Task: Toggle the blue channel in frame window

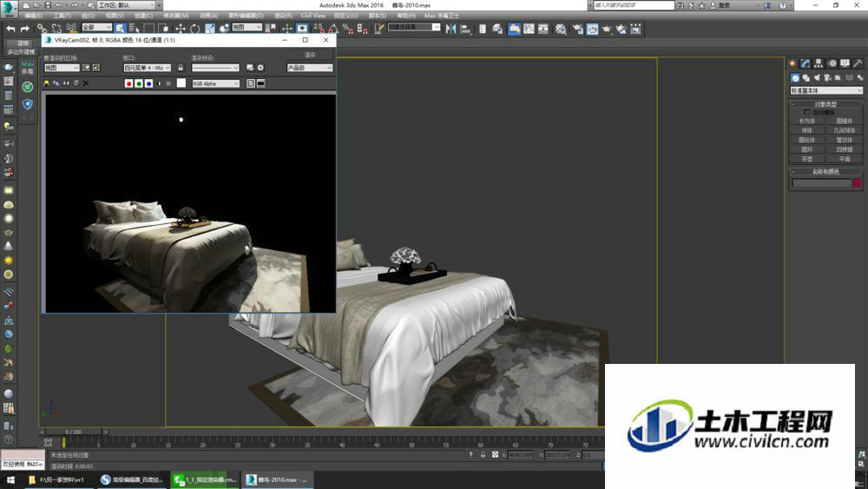Action: (x=149, y=83)
